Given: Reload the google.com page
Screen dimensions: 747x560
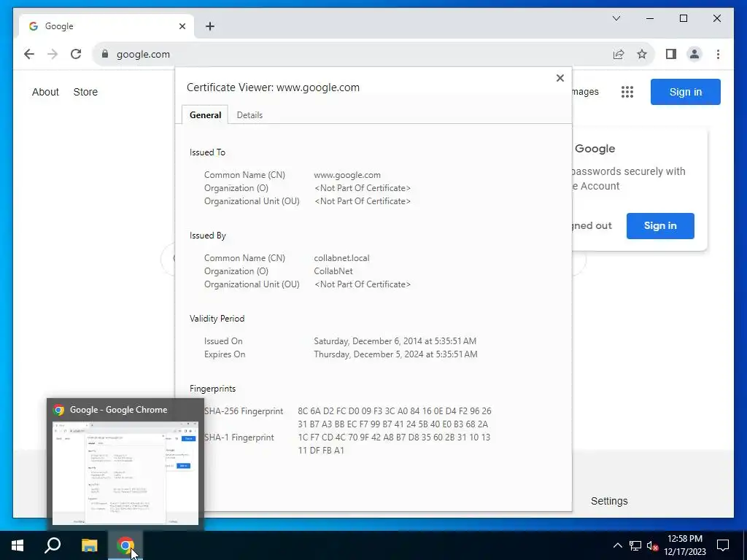Looking at the screenshot, I should click(x=76, y=54).
